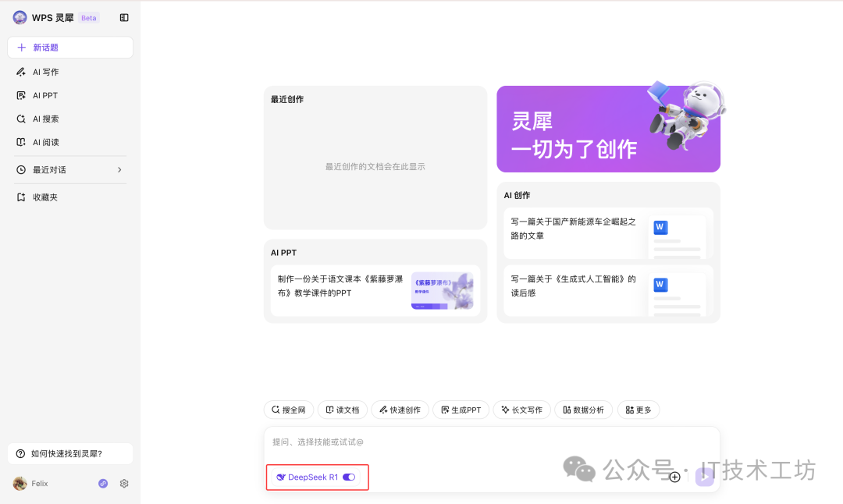
Task: Open the 紫藤萝瀑布 PPT example card
Action: point(375,290)
